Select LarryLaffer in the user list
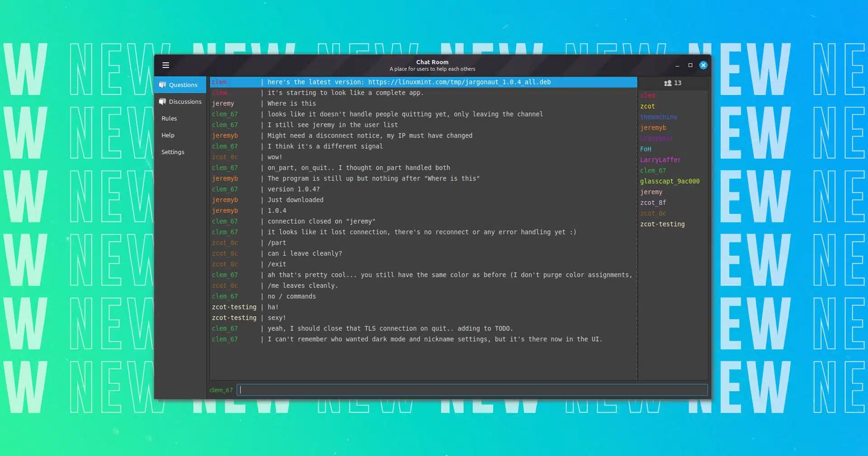Image resolution: width=868 pixels, height=456 pixels. point(660,160)
